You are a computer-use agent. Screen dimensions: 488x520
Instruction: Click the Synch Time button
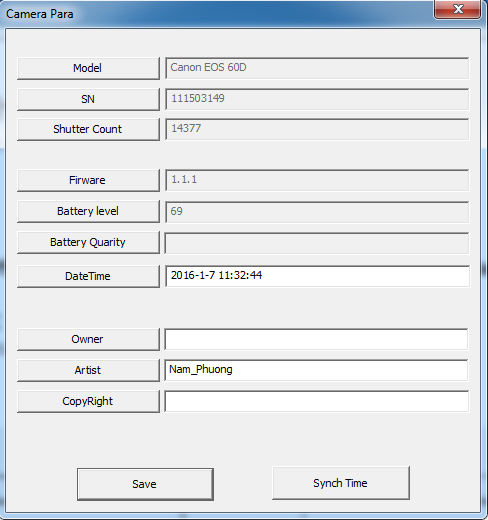click(341, 483)
